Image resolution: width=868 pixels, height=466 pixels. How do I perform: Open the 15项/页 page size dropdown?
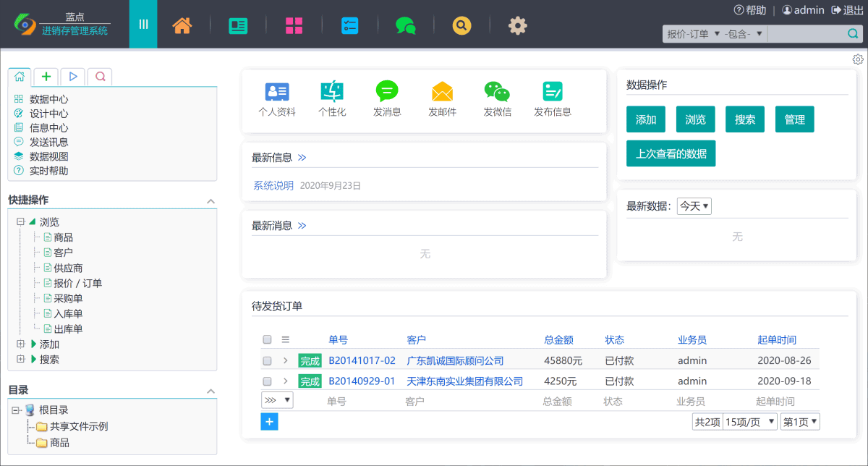click(x=751, y=422)
